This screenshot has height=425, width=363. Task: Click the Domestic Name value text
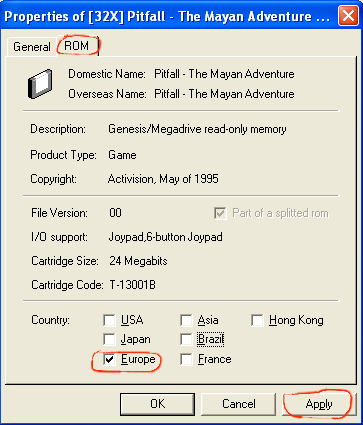(x=224, y=74)
